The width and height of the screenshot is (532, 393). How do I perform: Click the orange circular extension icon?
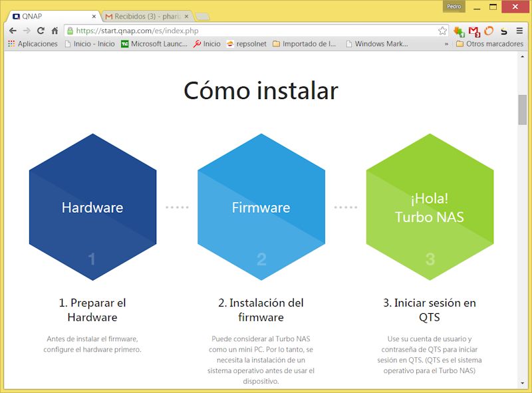click(x=489, y=31)
